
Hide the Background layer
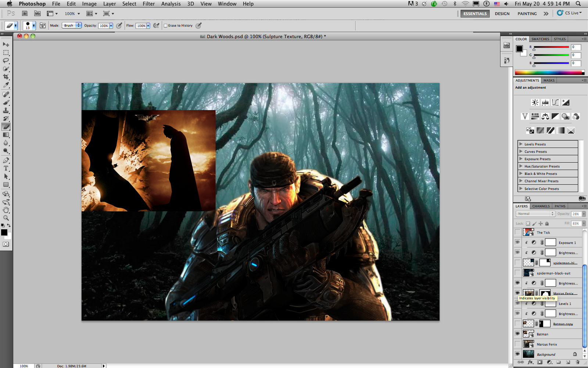[x=517, y=354]
